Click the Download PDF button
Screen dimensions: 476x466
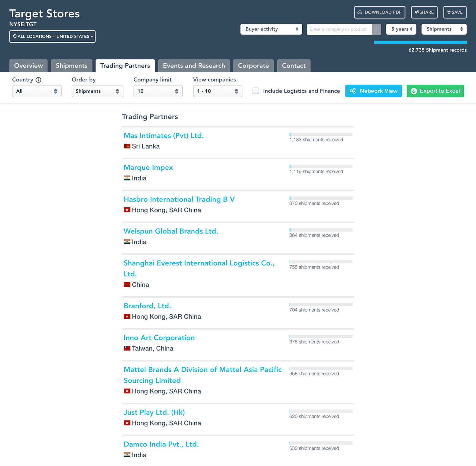pos(380,12)
